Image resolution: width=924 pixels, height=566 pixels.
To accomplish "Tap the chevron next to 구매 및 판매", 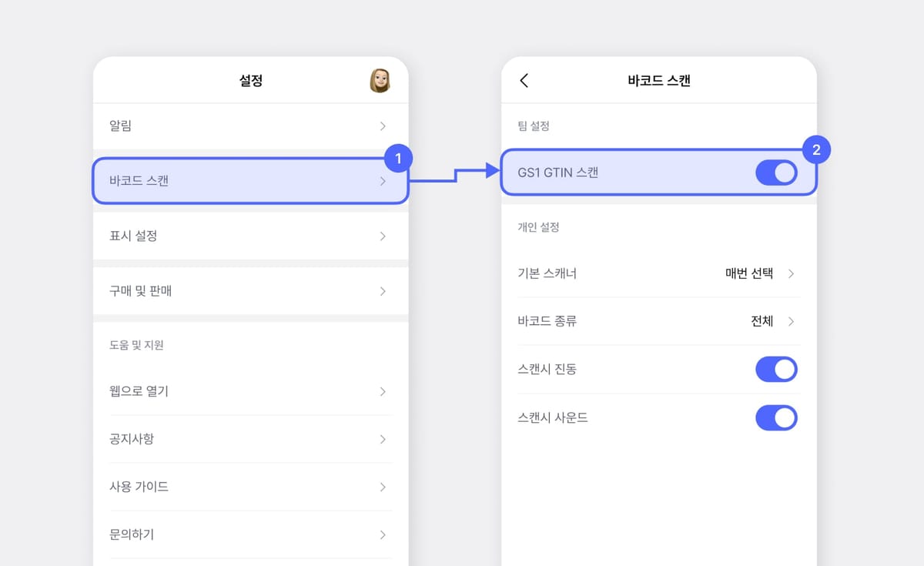I will 383,291.
